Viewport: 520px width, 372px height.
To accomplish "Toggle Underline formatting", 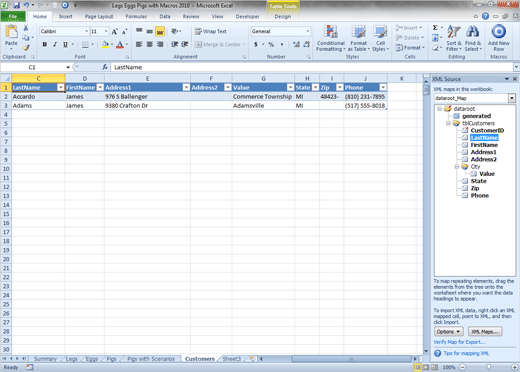I will [x=65, y=44].
